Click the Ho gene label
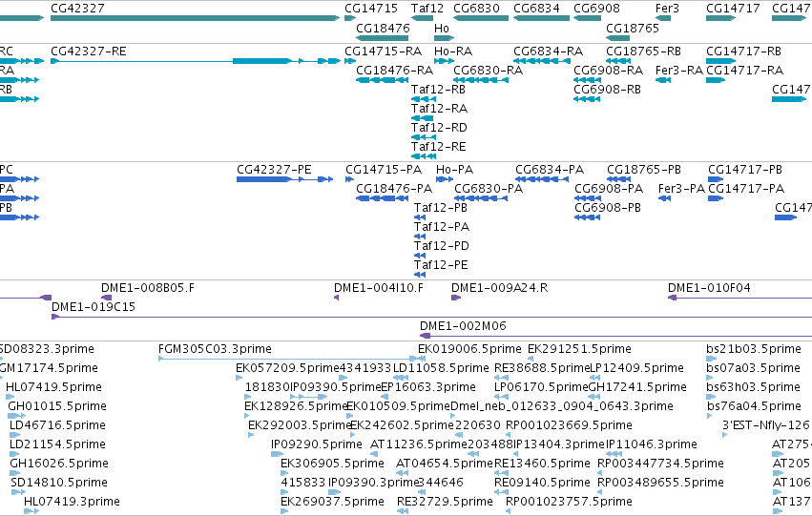This screenshot has height=516, width=812. tap(441, 28)
